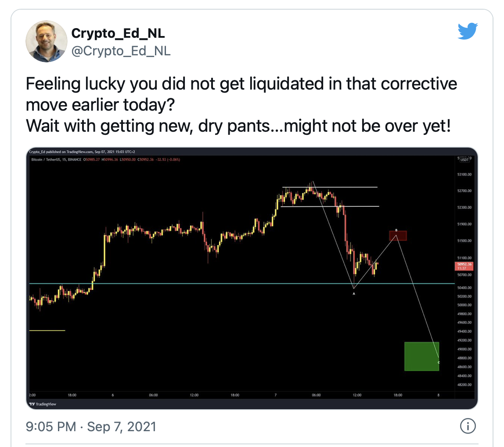Click the TradingView logo in chart
The height and width of the screenshot is (447, 504).
pyautogui.click(x=43, y=404)
